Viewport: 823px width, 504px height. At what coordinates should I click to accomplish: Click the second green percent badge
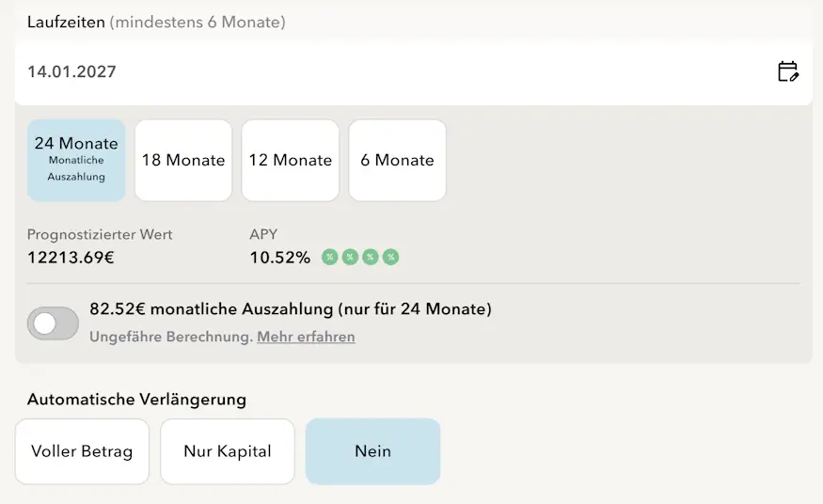pos(350,257)
